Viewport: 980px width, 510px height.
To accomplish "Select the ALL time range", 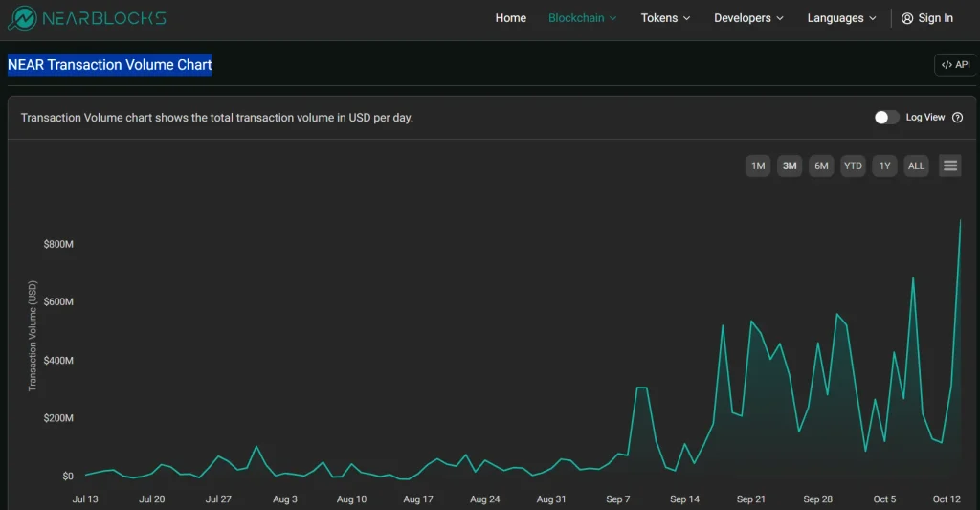I will coord(916,166).
